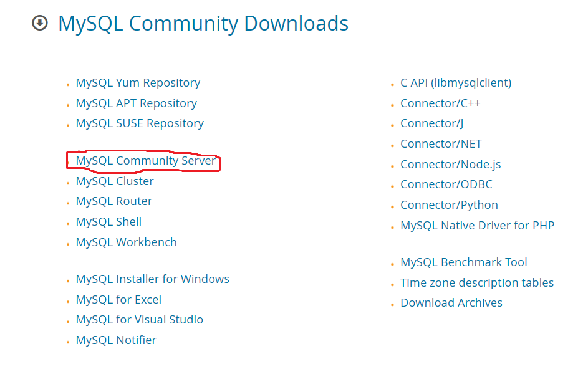Select the MySQL Notifier link
The width and height of the screenshot is (588, 369).
(116, 340)
